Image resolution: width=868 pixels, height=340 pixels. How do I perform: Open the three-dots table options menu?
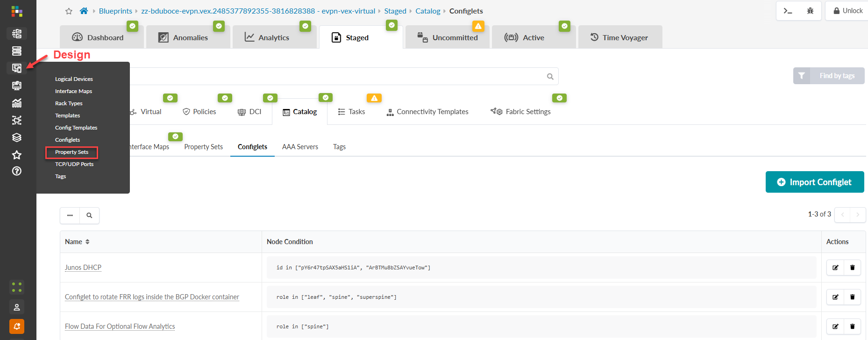pyautogui.click(x=70, y=216)
